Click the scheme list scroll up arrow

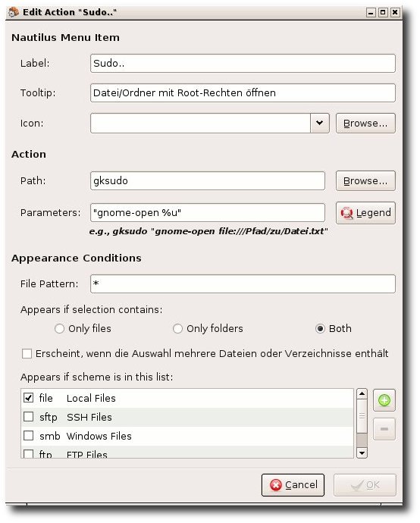(362, 393)
